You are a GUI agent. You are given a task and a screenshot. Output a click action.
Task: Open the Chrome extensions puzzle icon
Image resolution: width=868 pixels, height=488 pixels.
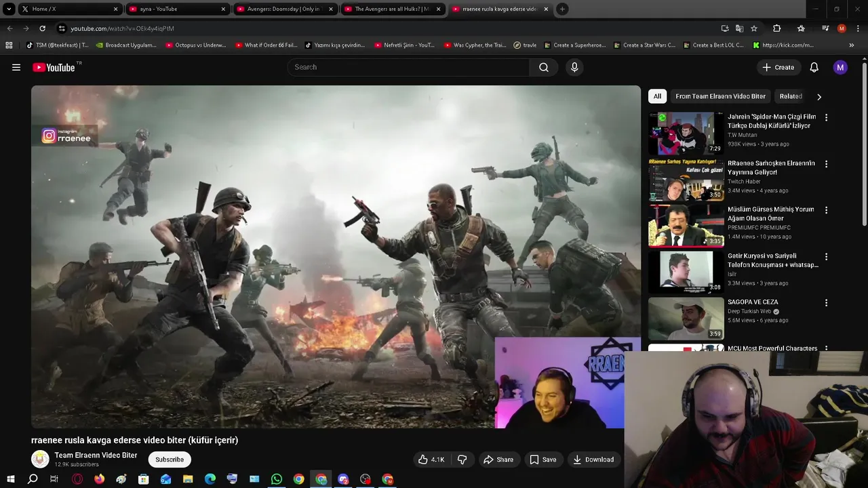[777, 28]
